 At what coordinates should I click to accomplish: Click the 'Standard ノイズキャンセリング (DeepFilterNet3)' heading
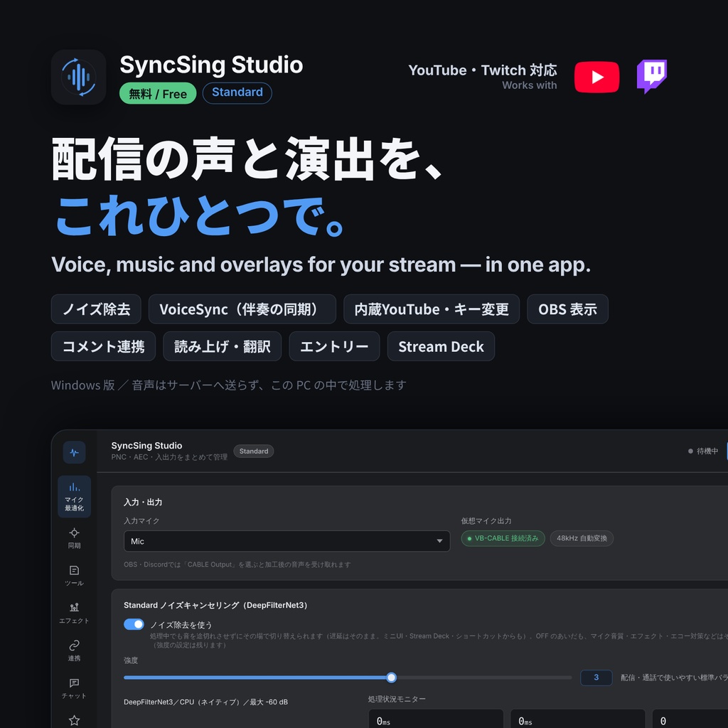pyautogui.click(x=215, y=606)
